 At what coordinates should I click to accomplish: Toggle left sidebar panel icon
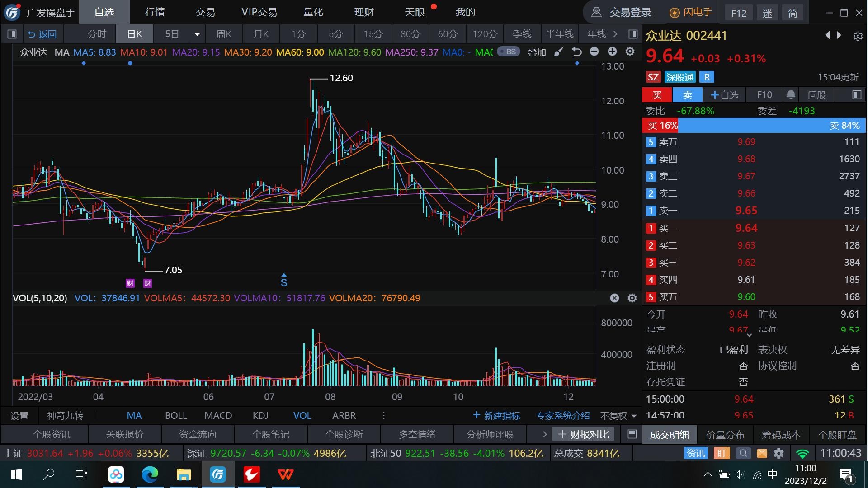click(12, 34)
